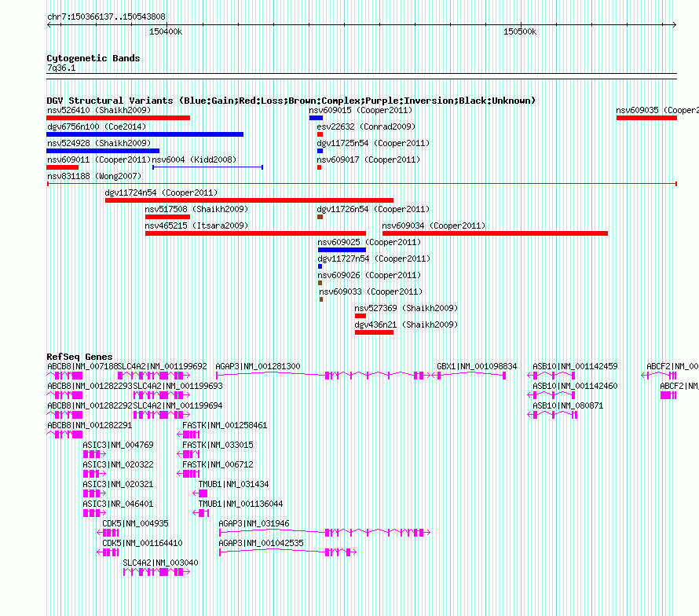Viewport: 699px width, 616px height.
Task: Click the nsv526410 (Shaikh2009) red variant bar
Action: click(118, 118)
